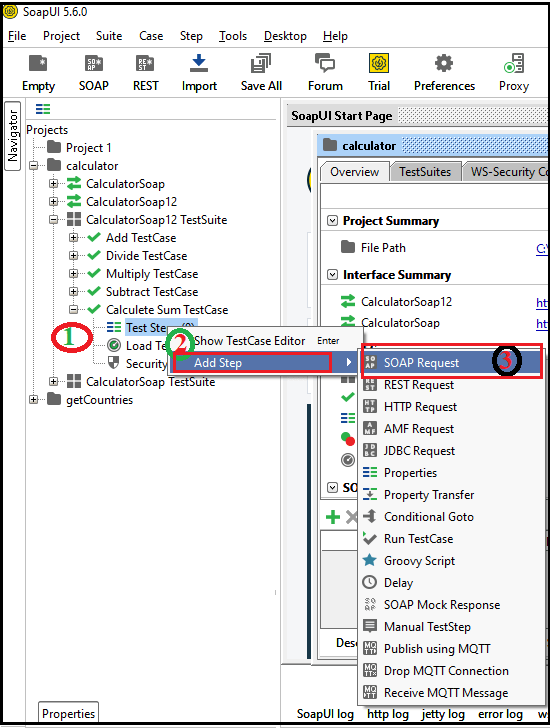550x728 pixels.
Task: Create a new SOAP project from the toolbar
Action: [94, 63]
